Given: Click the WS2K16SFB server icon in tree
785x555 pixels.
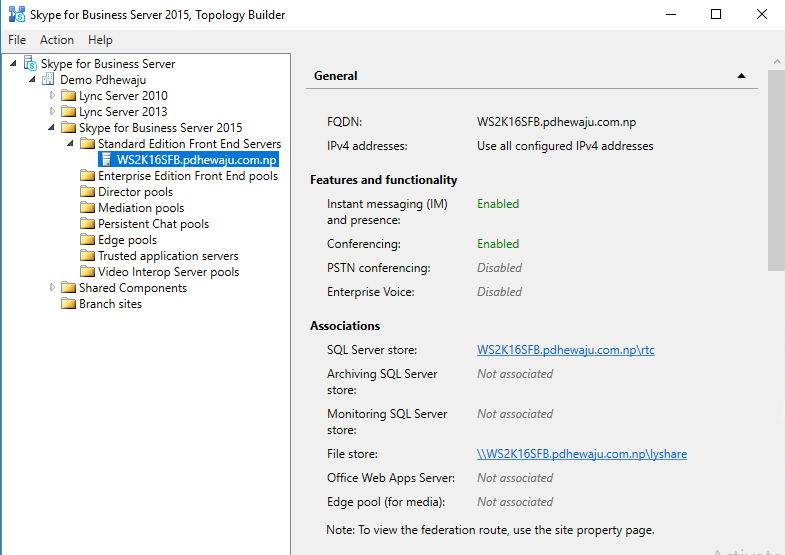Looking at the screenshot, I should (106, 160).
